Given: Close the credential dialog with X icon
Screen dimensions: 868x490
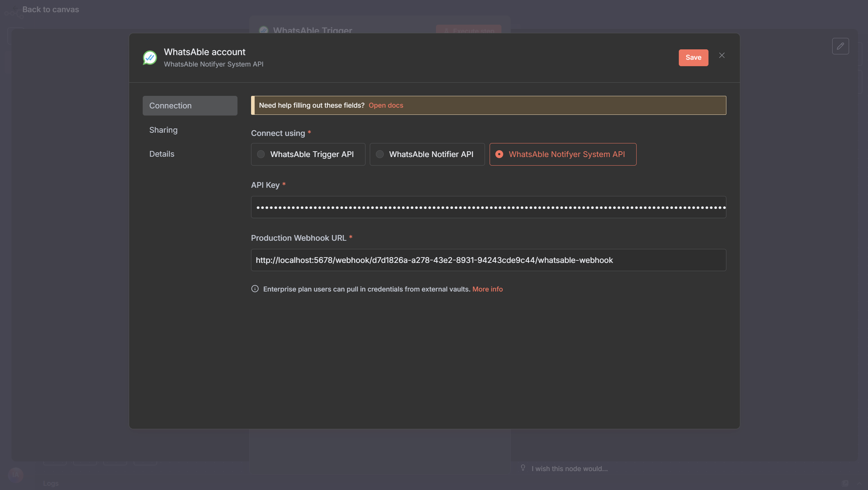Looking at the screenshot, I should 722,55.
